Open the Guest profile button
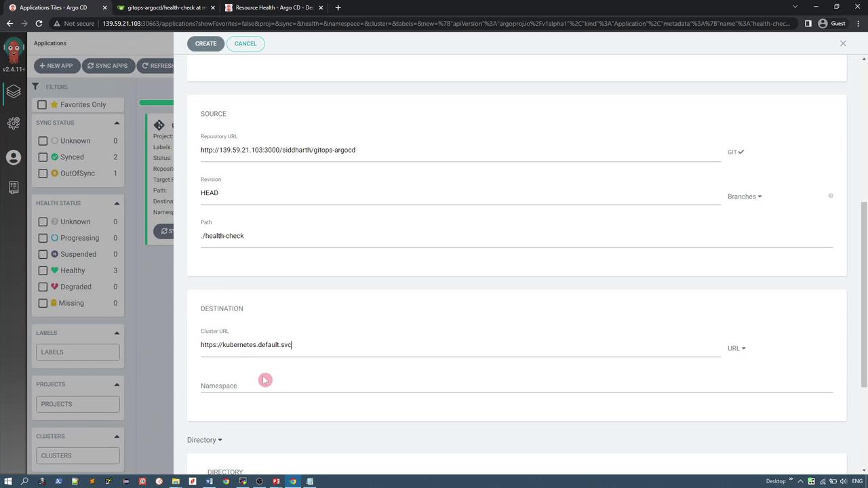 833,23
